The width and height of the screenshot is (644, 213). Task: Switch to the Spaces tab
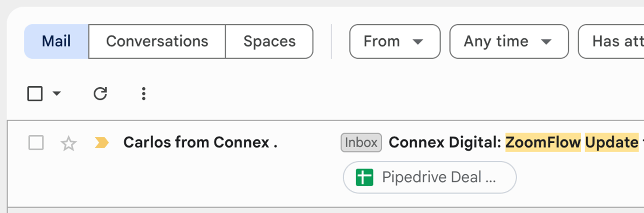tap(269, 41)
